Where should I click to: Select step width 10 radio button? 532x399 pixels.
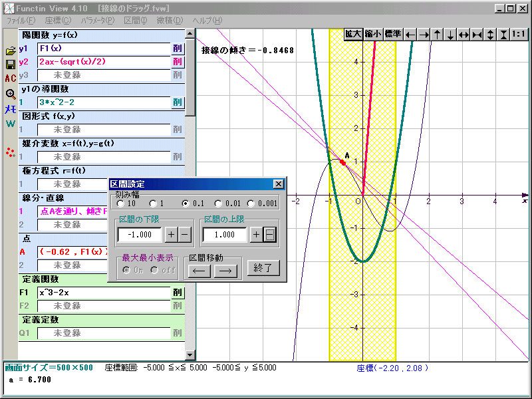pyautogui.click(x=120, y=203)
